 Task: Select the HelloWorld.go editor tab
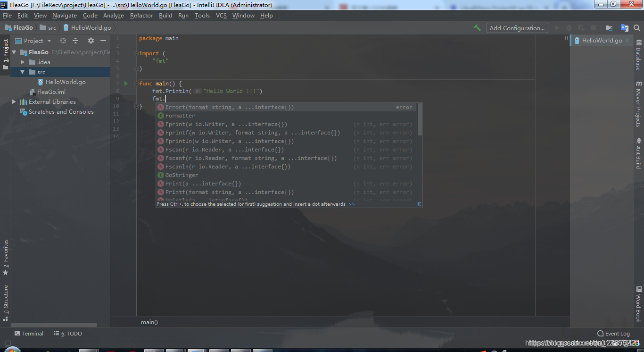[602, 41]
